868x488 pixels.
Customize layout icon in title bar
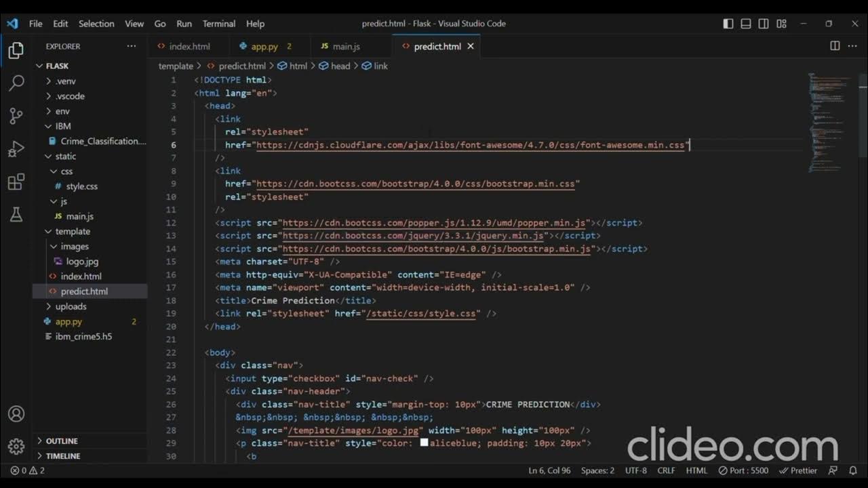click(x=781, y=23)
